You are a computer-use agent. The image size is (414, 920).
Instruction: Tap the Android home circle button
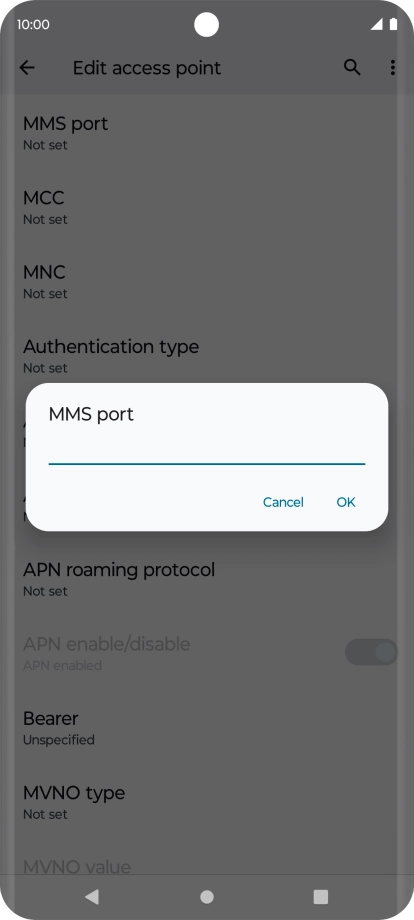[206, 897]
